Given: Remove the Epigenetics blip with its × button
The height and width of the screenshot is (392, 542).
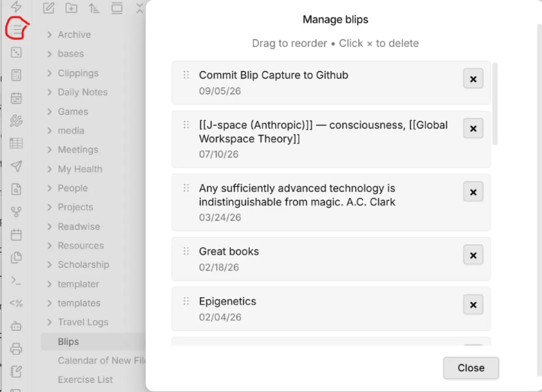Looking at the screenshot, I should pos(473,305).
